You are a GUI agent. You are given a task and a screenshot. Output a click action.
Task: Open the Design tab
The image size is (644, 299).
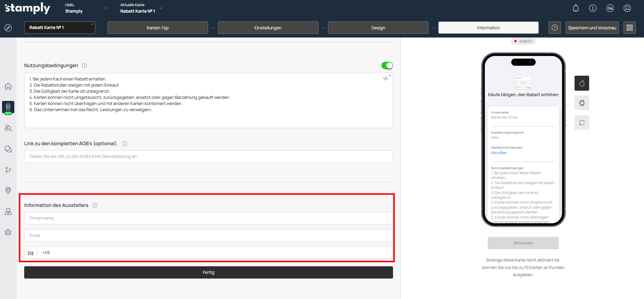pyautogui.click(x=378, y=28)
